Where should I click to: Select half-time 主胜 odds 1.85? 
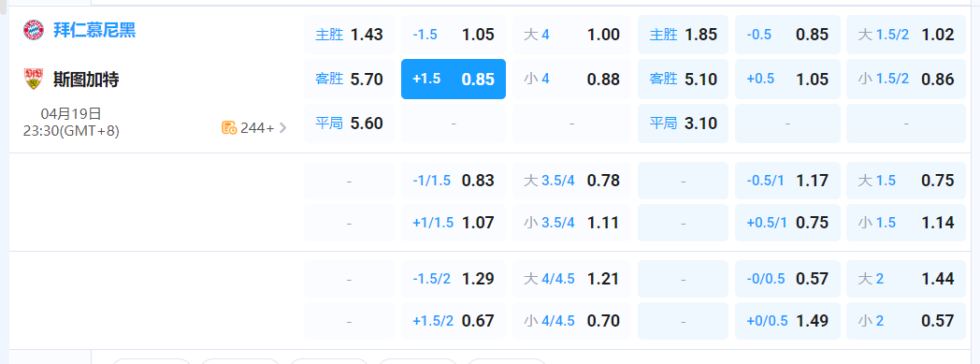[684, 35]
